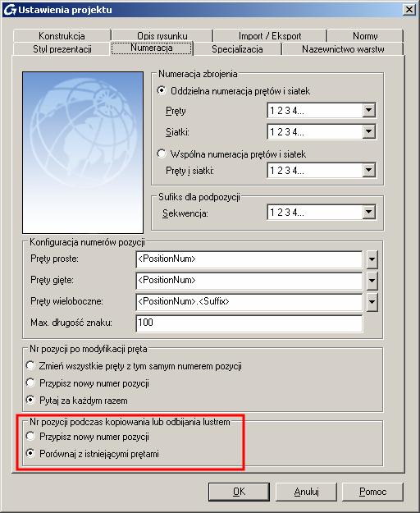Viewport: 420px width, 513px height.
Task: Select the 'Numeracja' tab
Action: (151, 48)
